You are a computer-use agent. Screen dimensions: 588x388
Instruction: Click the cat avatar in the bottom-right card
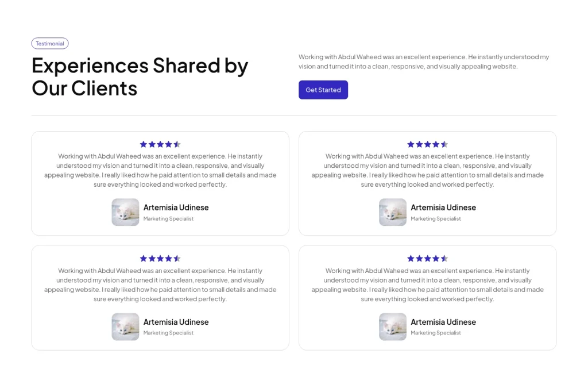coord(393,326)
